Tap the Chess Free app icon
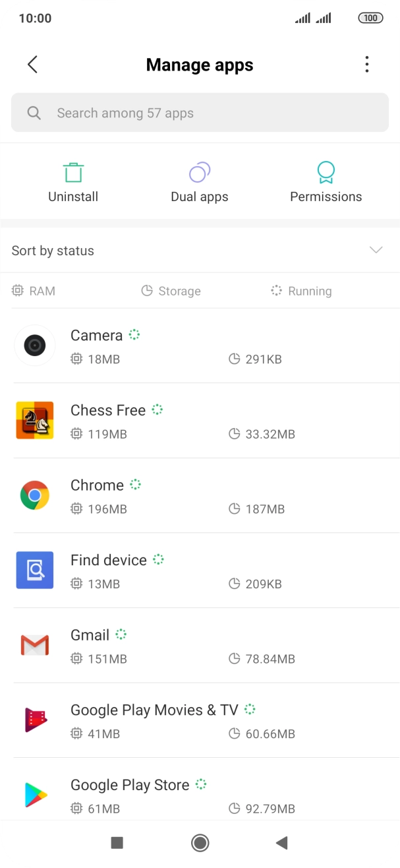 click(34, 420)
